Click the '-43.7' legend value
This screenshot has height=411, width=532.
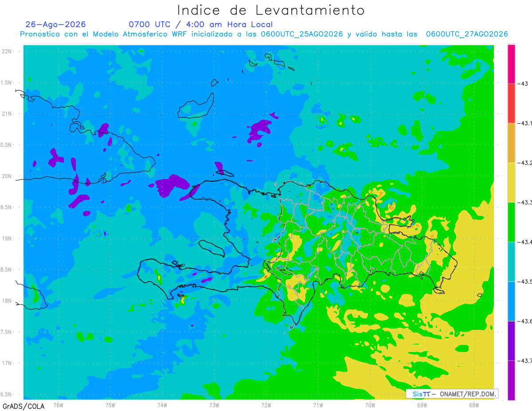pos(524,360)
